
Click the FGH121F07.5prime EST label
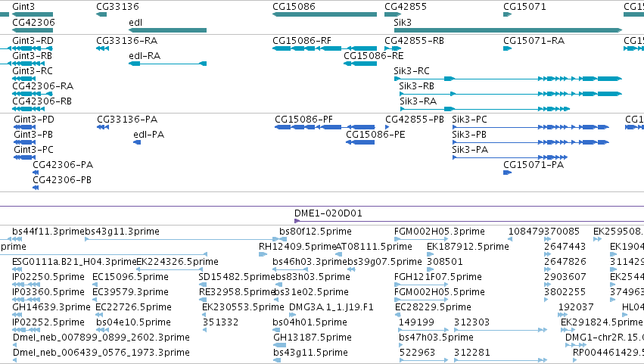[438, 277]
